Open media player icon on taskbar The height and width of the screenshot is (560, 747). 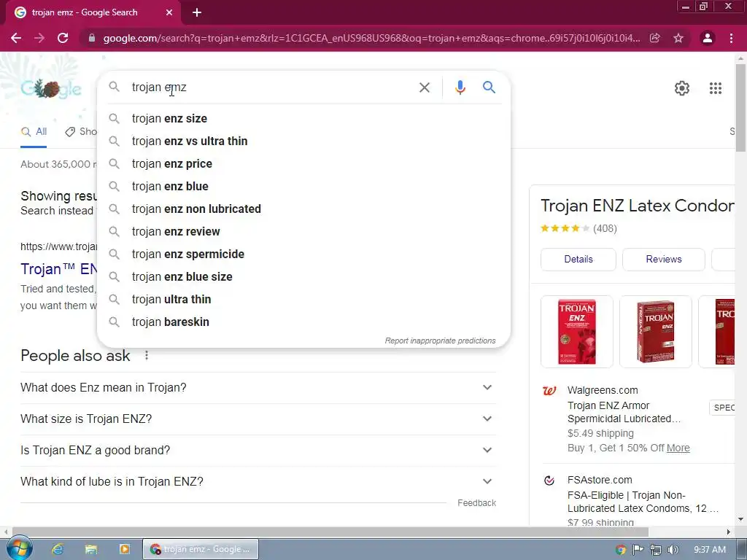[124, 549]
